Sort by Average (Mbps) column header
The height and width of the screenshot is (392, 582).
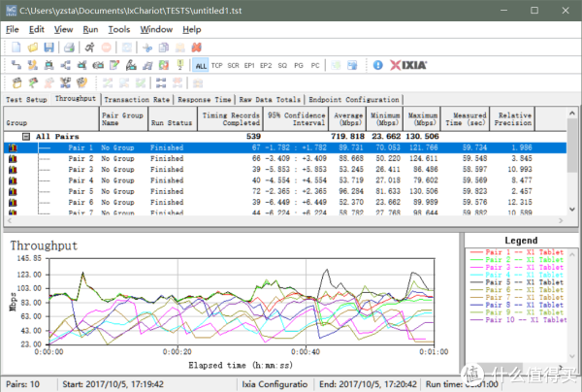pyautogui.click(x=347, y=118)
